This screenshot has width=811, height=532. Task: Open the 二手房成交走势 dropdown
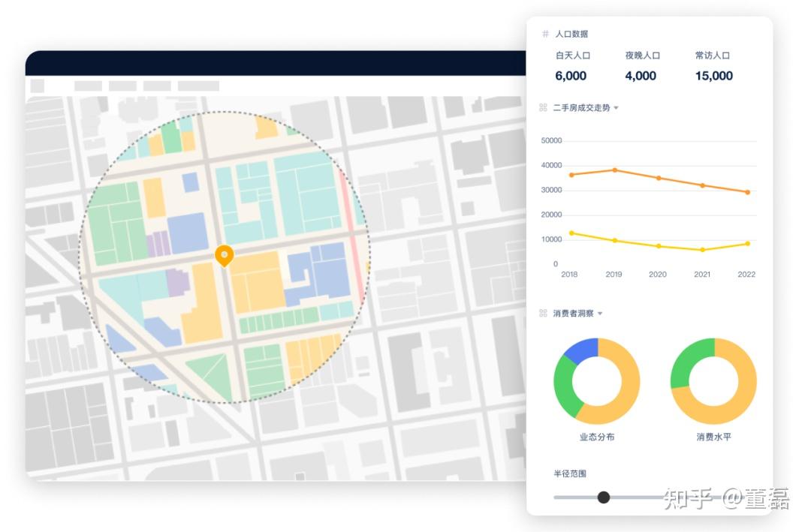coord(616,107)
